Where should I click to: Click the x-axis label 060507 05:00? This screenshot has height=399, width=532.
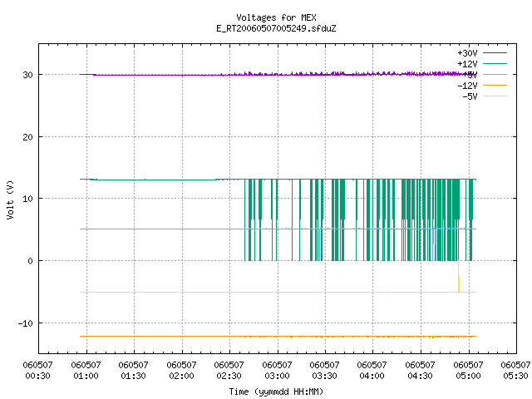pyautogui.click(x=469, y=371)
